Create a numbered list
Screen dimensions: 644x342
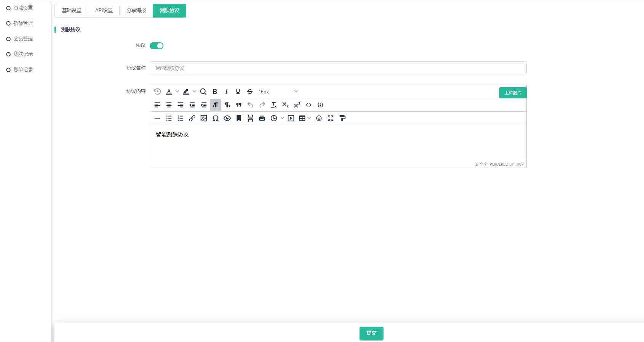[x=181, y=118]
